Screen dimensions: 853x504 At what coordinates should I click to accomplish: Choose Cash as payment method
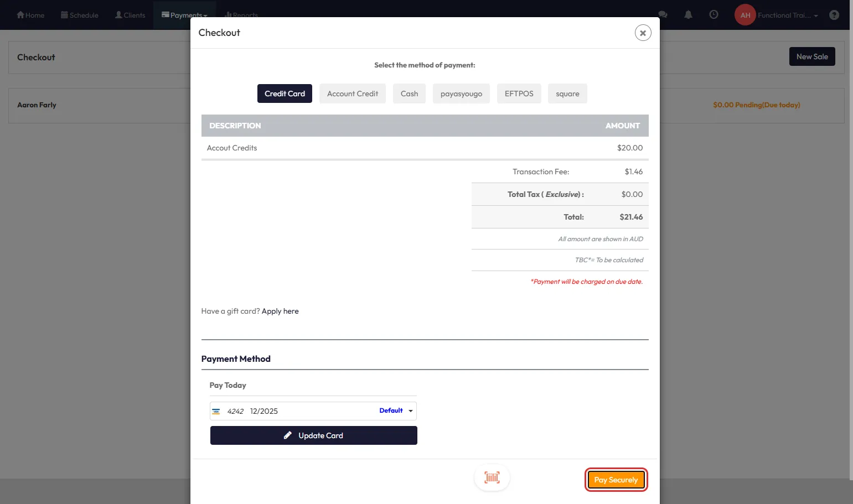[409, 93]
